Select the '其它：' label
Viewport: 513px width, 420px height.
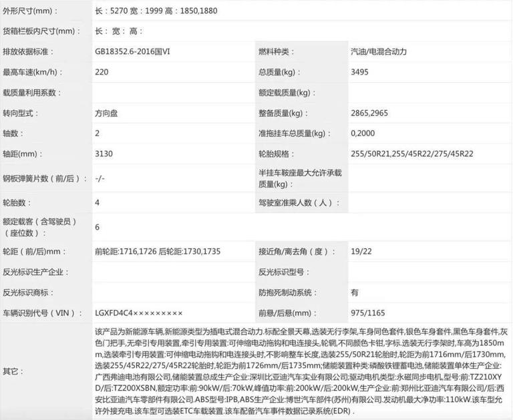click(13, 371)
